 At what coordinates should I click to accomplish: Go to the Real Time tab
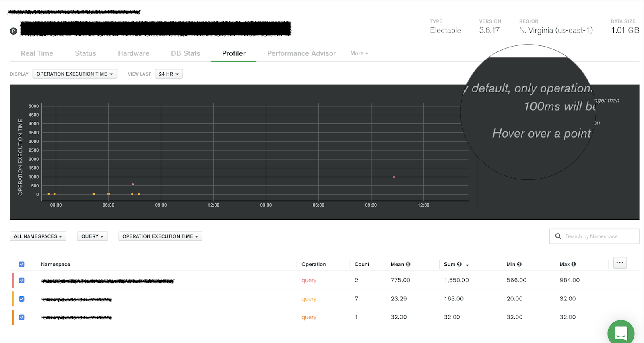[x=37, y=53]
